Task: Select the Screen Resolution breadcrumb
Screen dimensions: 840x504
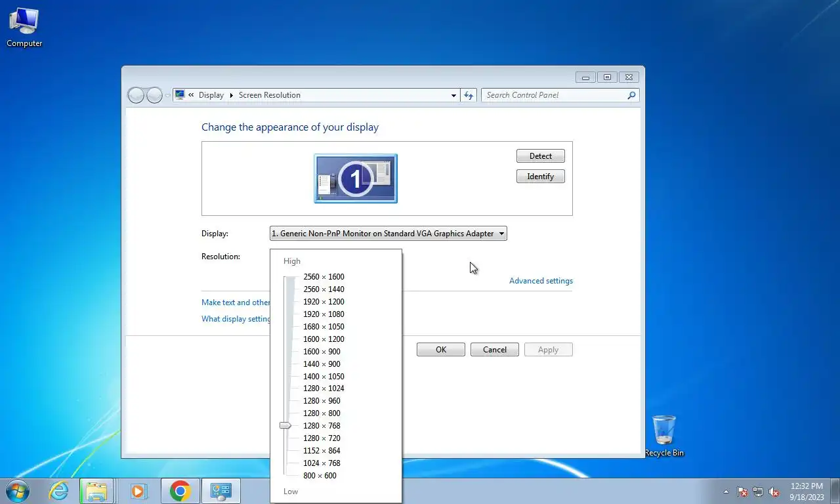Action: pos(270,95)
